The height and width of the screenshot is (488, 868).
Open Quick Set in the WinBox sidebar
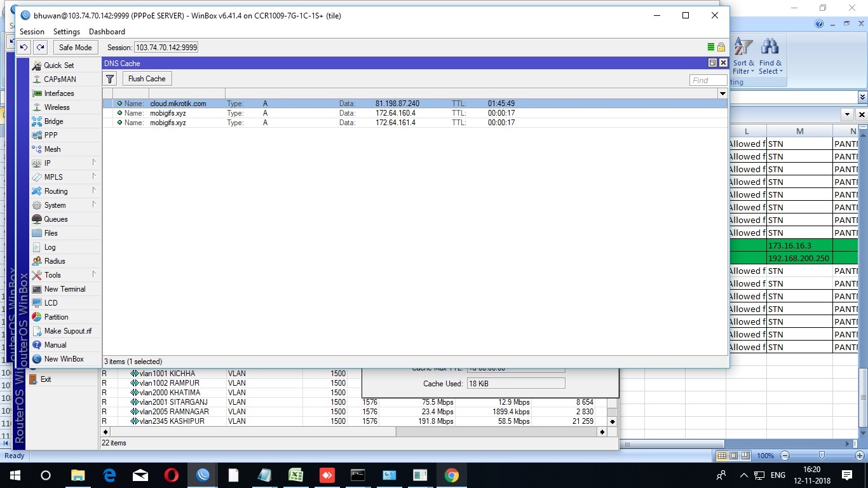pos(58,65)
